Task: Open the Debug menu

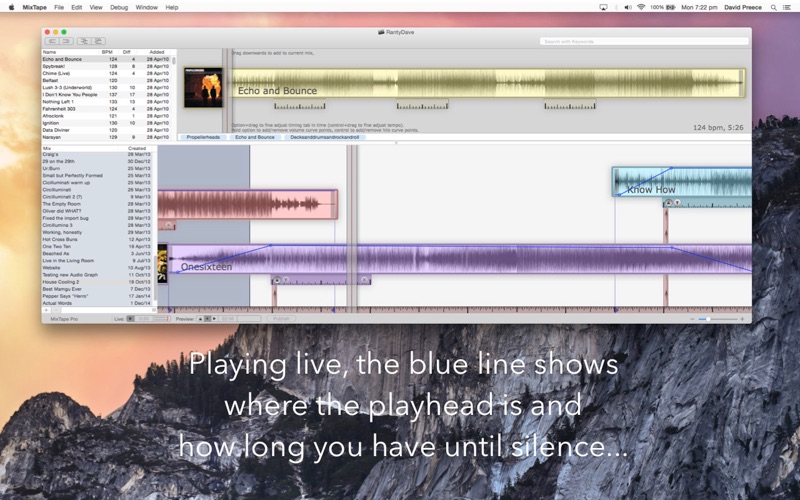Action: pyautogui.click(x=119, y=7)
